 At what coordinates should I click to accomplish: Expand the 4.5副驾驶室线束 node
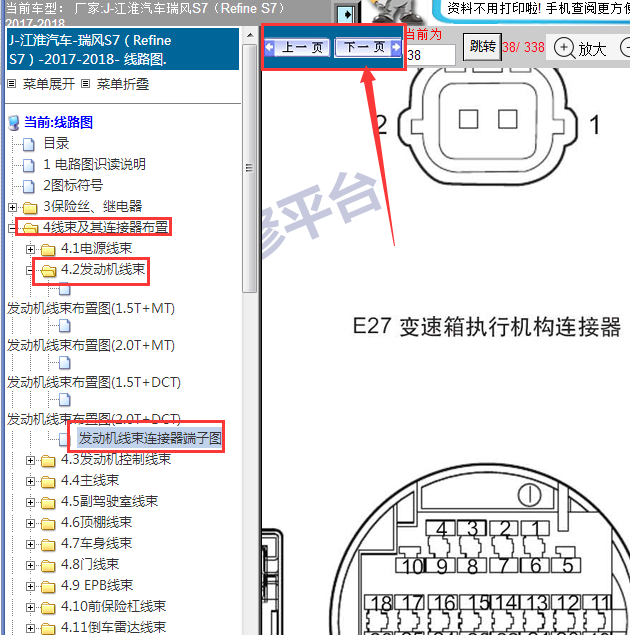(30, 503)
